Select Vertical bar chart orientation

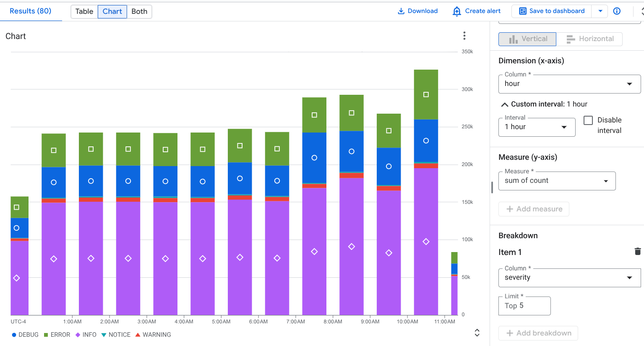[527, 39]
